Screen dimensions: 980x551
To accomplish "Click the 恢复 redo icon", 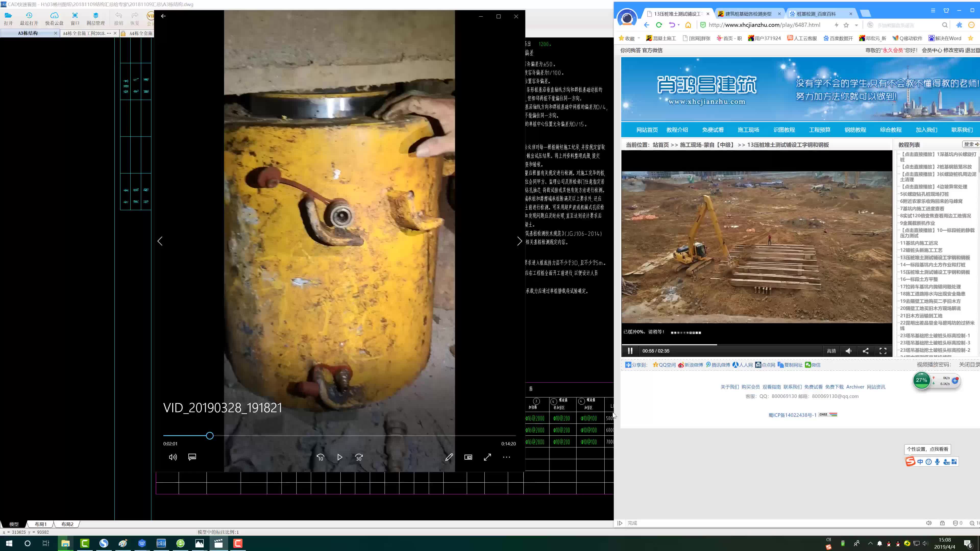I will (x=135, y=19).
